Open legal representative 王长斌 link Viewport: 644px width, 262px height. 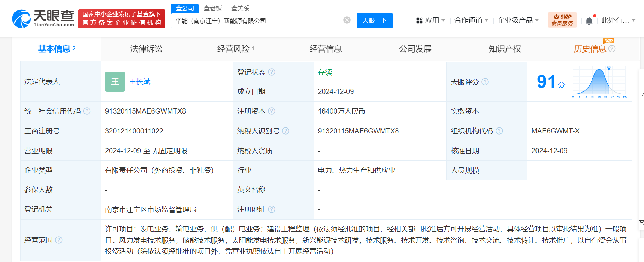coord(140,82)
